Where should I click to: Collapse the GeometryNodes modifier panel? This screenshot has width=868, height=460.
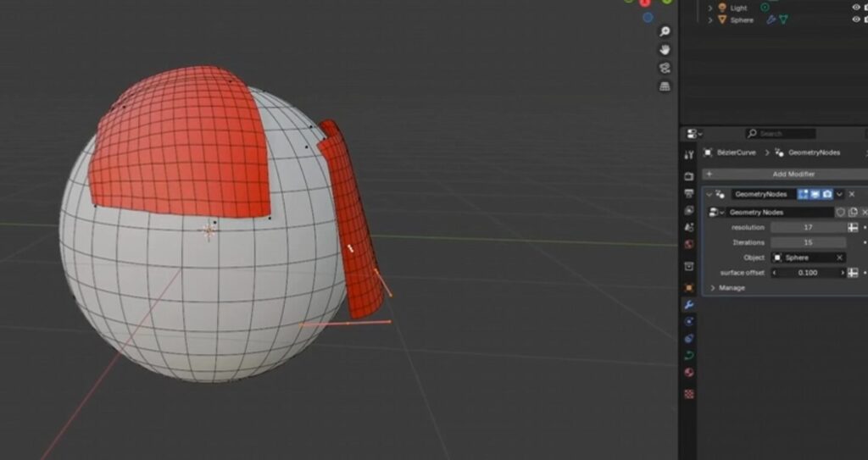click(709, 195)
